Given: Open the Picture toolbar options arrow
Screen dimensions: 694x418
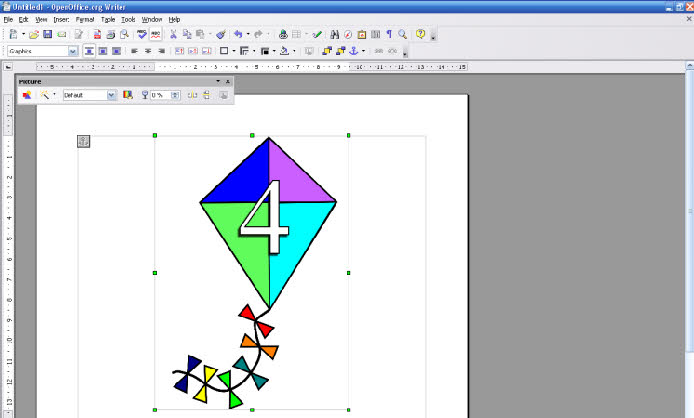Looking at the screenshot, I should coord(217,81).
